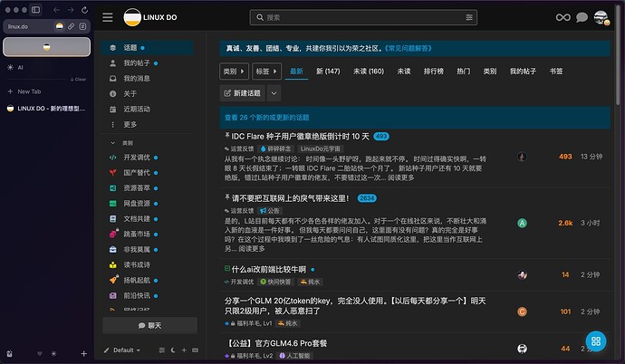Switch to the 热门 tab
This screenshot has height=364, width=625.
pyautogui.click(x=463, y=72)
